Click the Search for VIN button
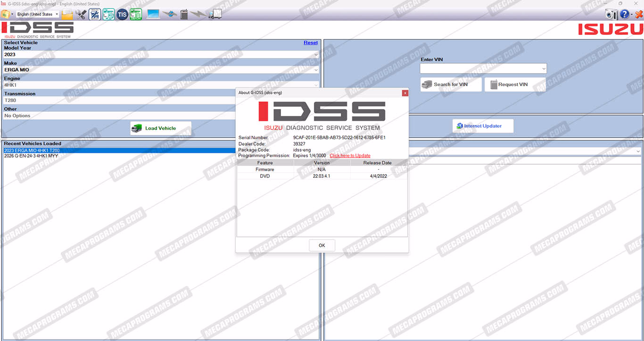This screenshot has height=341, width=644. point(451,84)
